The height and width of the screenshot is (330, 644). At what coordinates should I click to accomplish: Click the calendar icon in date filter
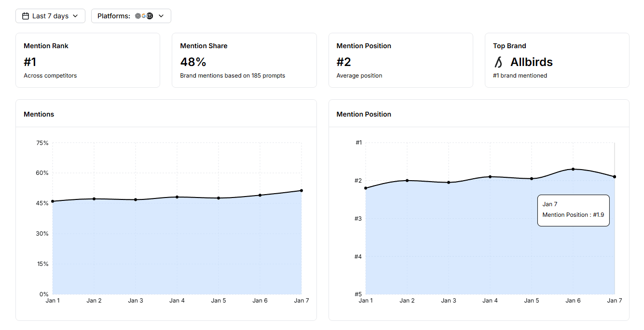pos(26,16)
